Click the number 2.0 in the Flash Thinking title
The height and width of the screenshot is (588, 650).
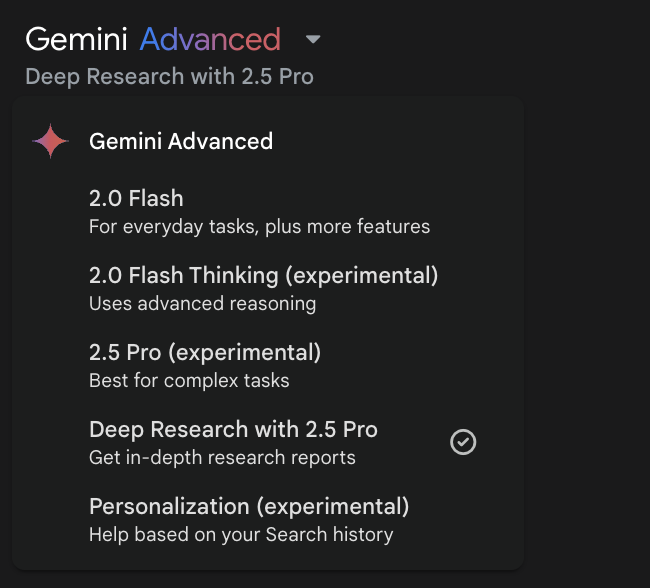click(106, 276)
